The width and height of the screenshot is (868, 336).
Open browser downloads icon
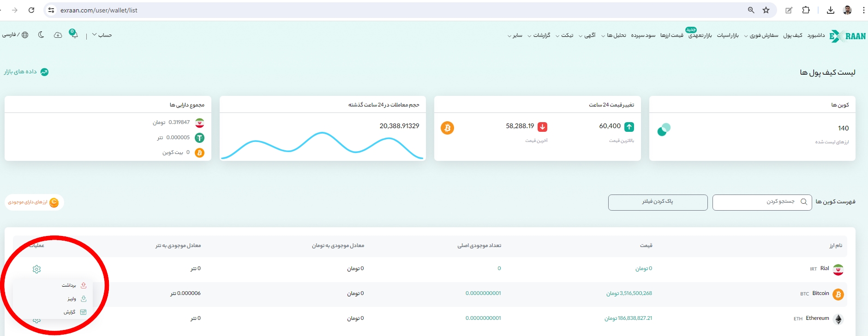[x=831, y=10]
